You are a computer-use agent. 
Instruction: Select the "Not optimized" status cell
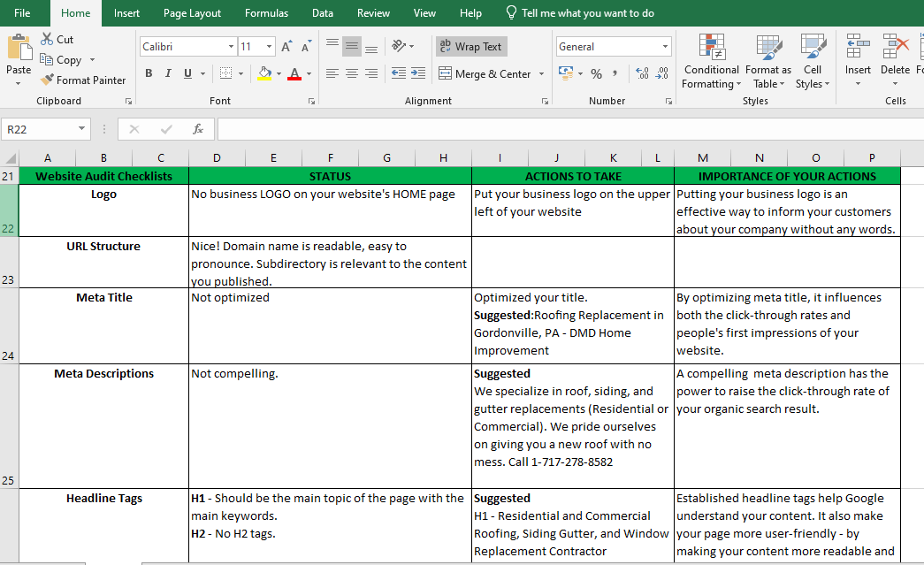click(330, 325)
